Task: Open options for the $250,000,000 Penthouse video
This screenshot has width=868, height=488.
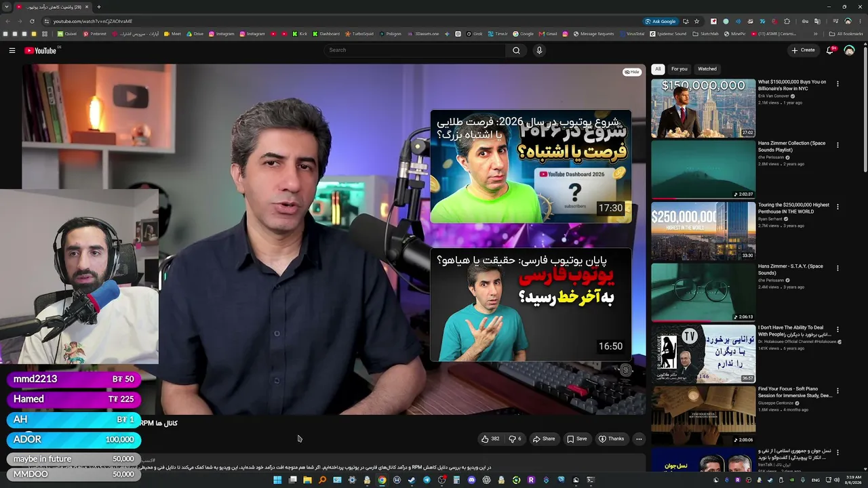Action: pos(837,207)
